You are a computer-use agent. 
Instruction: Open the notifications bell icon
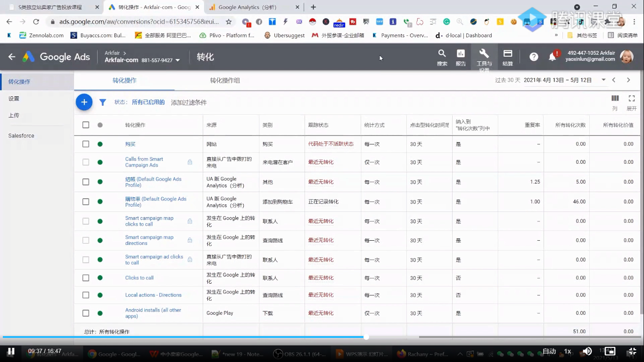click(x=552, y=56)
